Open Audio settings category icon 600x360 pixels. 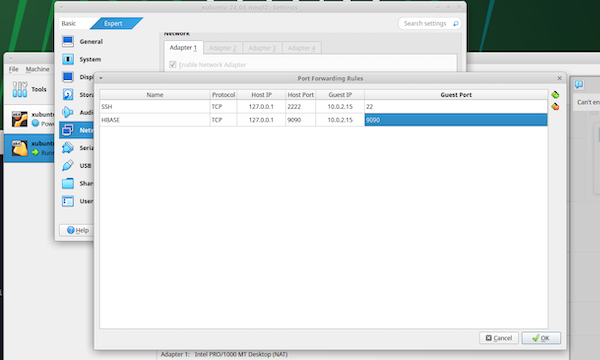coord(68,112)
